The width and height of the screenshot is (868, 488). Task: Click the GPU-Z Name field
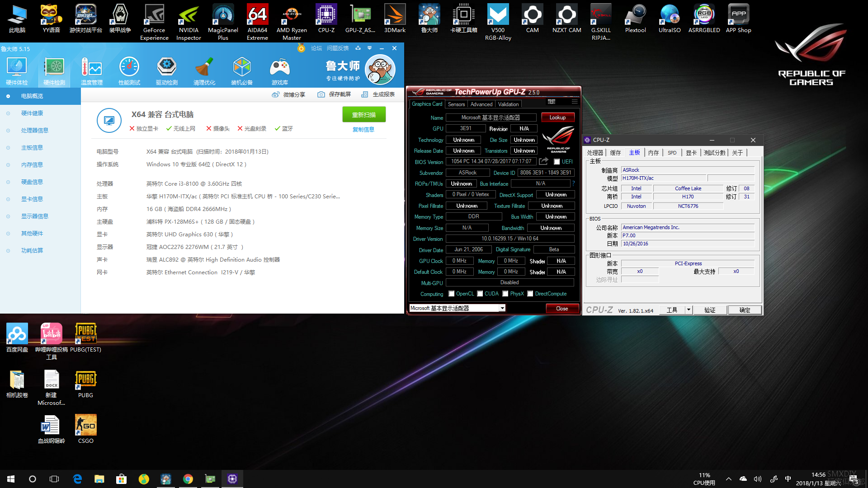(491, 117)
